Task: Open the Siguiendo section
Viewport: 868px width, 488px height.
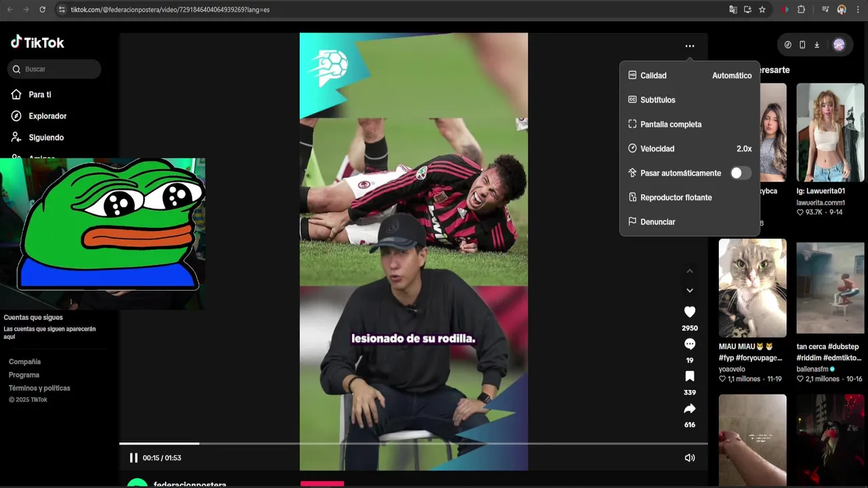Action: (x=46, y=138)
